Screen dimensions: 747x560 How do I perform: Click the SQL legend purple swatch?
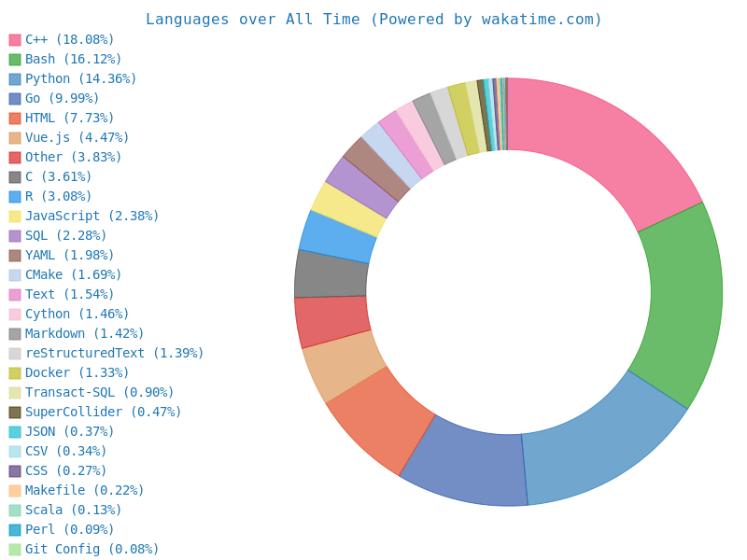pyautogui.click(x=15, y=236)
